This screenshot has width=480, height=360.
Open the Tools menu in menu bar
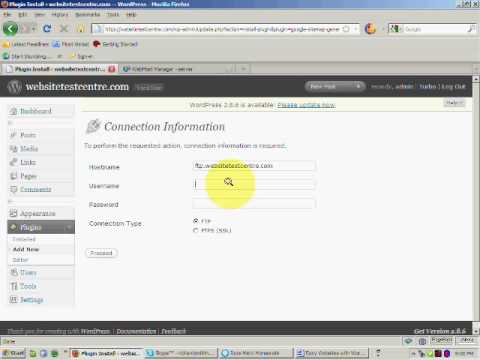click(x=113, y=15)
